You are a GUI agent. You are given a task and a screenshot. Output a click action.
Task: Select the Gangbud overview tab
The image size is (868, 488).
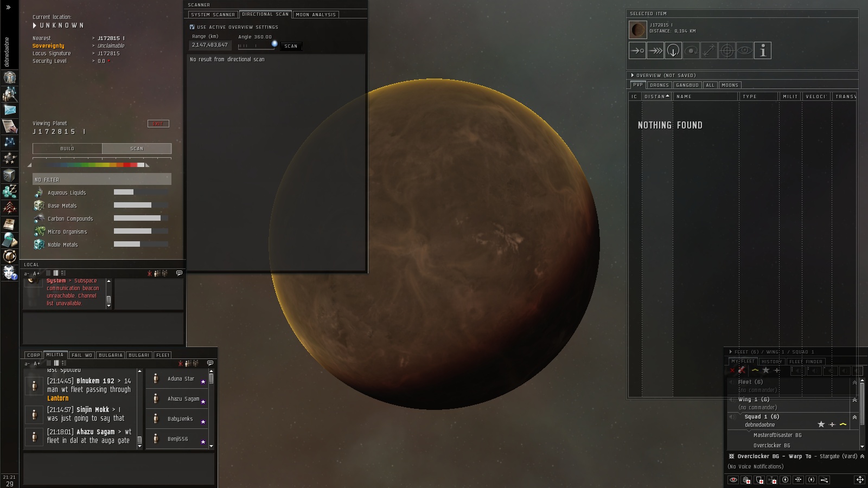687,85
